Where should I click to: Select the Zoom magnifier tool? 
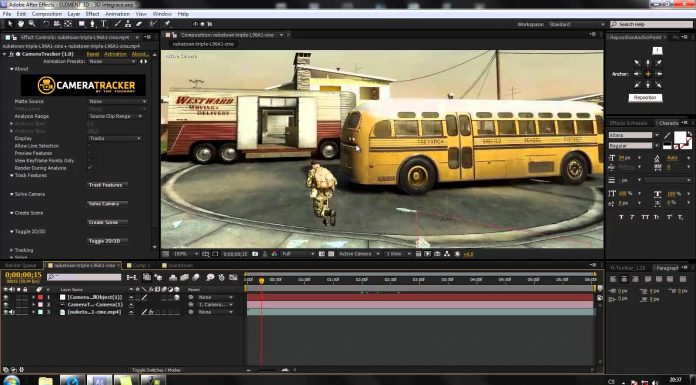(x=32, y=24)
